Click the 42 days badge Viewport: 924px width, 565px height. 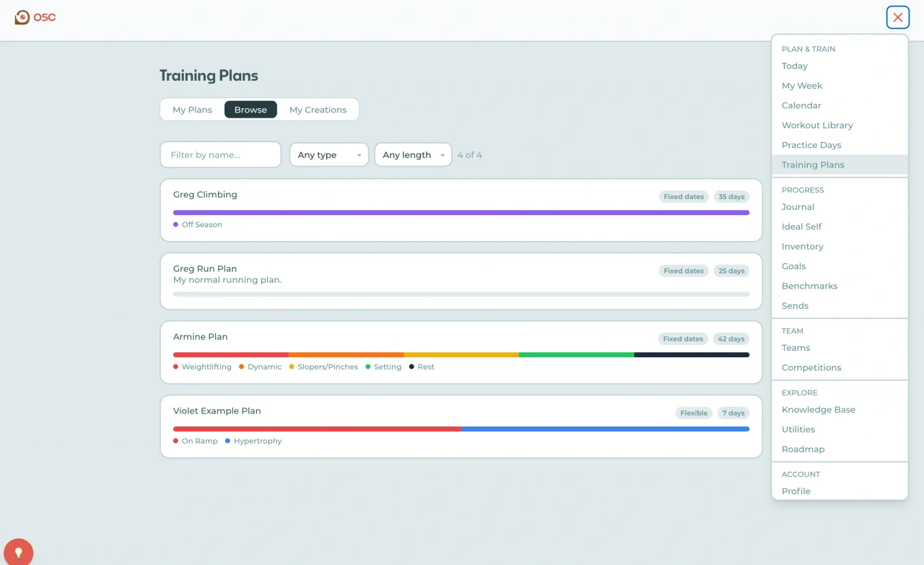click(731, 338)
